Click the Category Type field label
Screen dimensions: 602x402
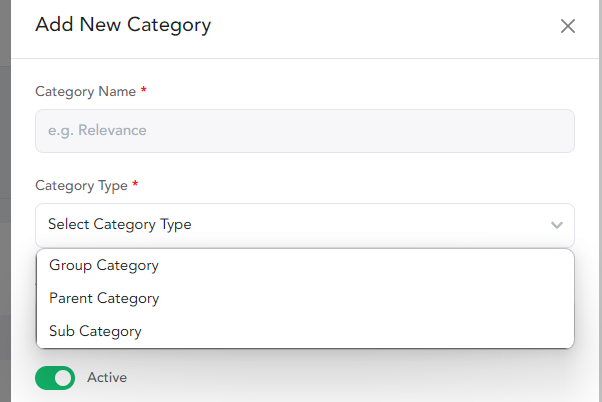[x=81, y=186]
